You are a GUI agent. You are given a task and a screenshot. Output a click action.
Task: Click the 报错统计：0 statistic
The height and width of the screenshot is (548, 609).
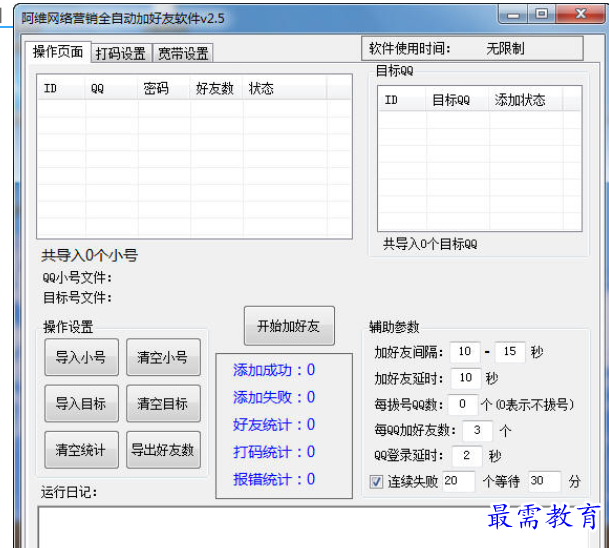(274, 479)
